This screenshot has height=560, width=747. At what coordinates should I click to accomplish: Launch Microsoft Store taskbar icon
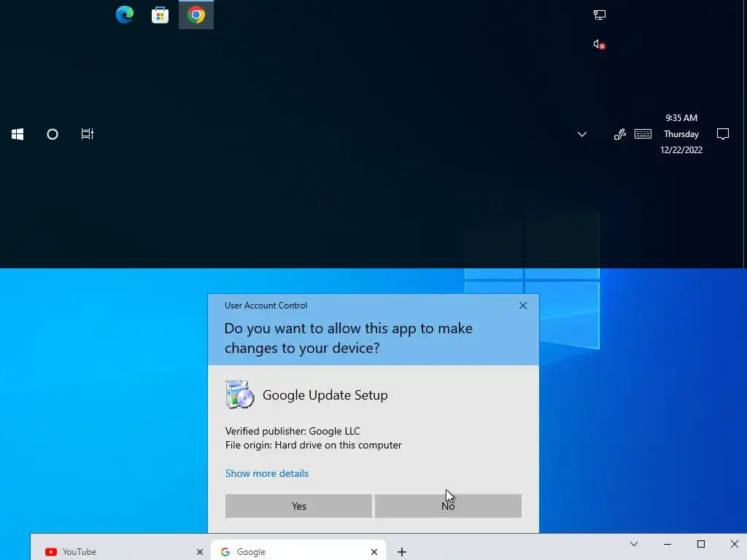click(160, 15)
